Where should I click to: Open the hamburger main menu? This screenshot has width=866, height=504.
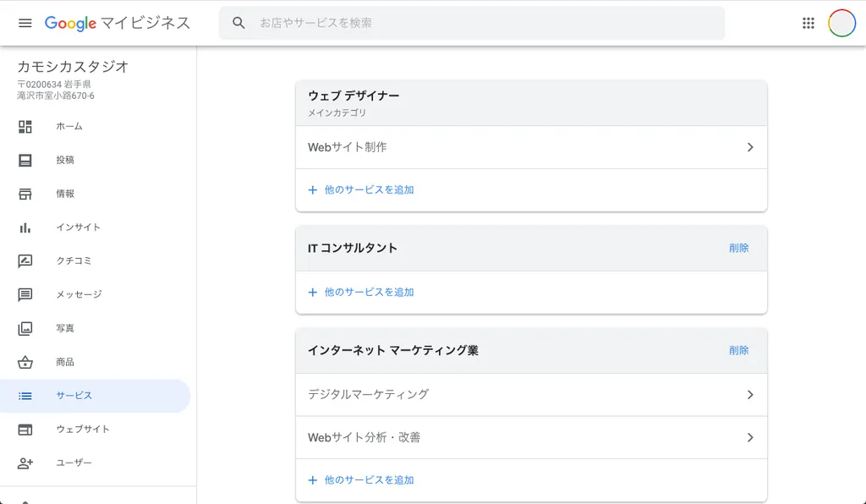pos(25,23)
